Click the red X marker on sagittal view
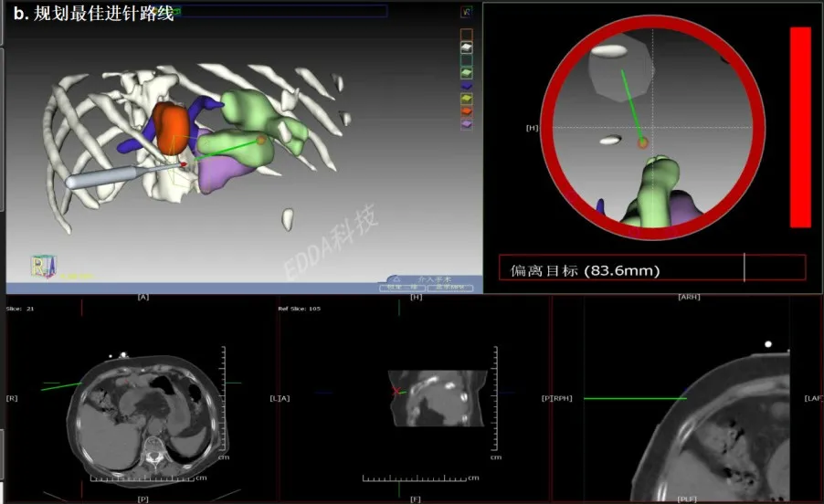This screenshot has width=824, height=504. coord(396,392)
